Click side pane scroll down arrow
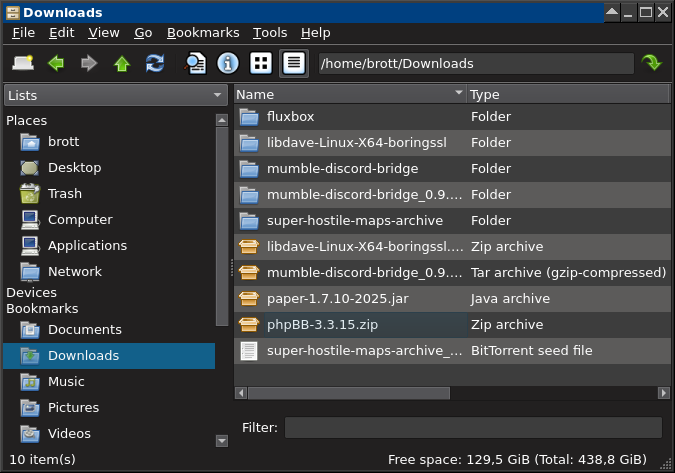Viewport: 675px width, 473px height. [x=222, y=441]
